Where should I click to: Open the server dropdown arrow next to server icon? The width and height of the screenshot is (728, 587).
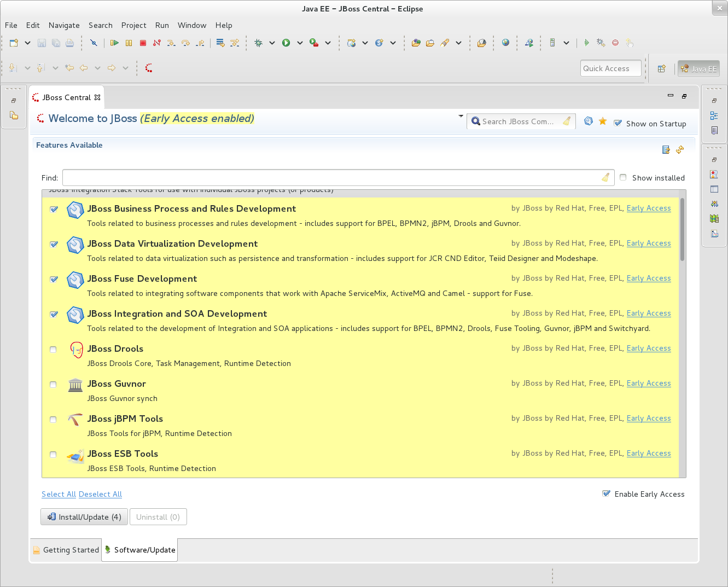(x=566, y=43)
